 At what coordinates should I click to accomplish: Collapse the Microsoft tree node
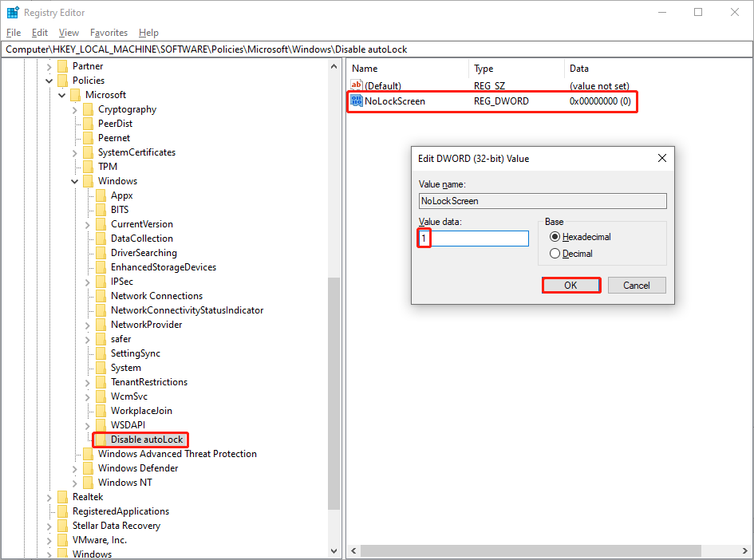[x=62, y=95]
